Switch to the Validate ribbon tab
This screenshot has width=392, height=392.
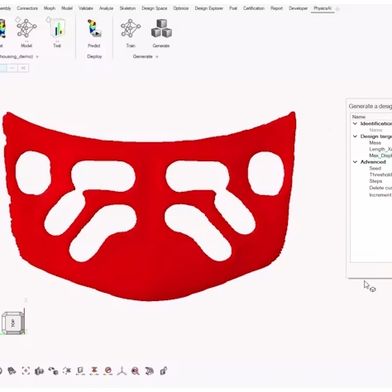click(x=86, y=8)
